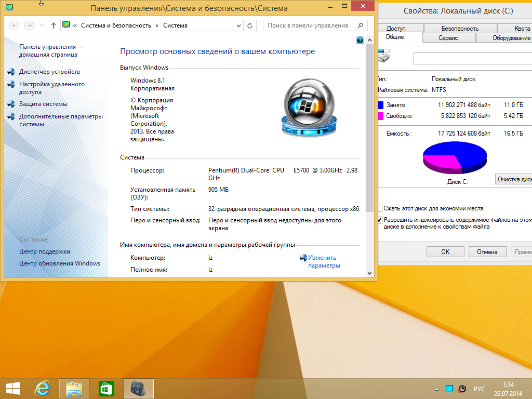This screenshot has width=532, height=399.
Task: Click scrollbar down arrow in System window
Action: 369,273
